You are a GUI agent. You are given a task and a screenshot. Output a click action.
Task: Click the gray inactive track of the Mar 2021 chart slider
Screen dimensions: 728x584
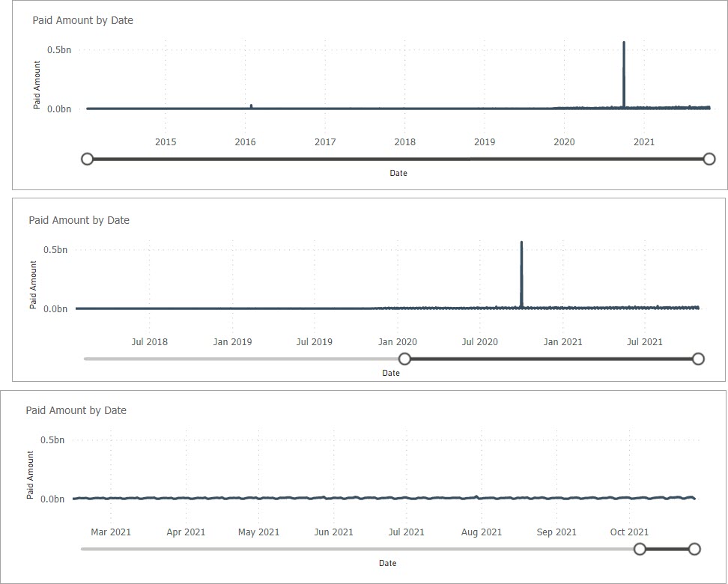[357, 549]
